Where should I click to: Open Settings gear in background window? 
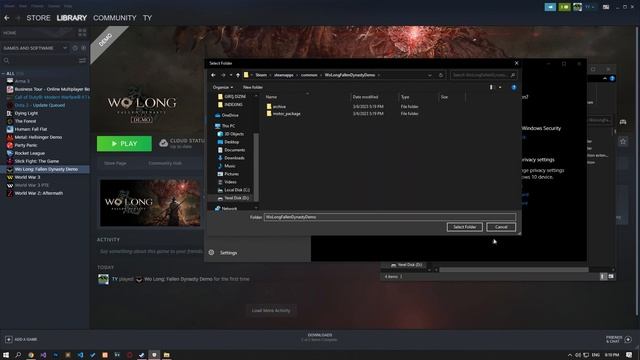click(211, 253)
